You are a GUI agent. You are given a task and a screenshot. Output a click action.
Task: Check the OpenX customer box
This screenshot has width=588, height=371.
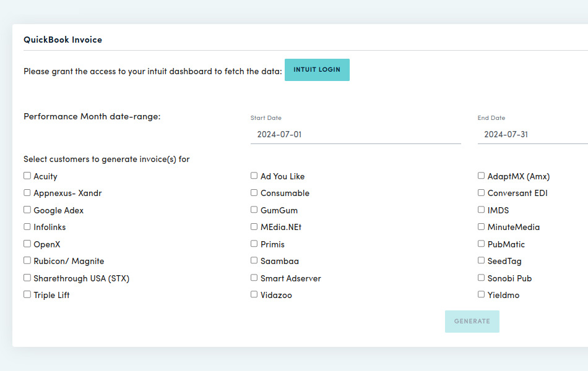pyautogui.click(x=27, y=244)
